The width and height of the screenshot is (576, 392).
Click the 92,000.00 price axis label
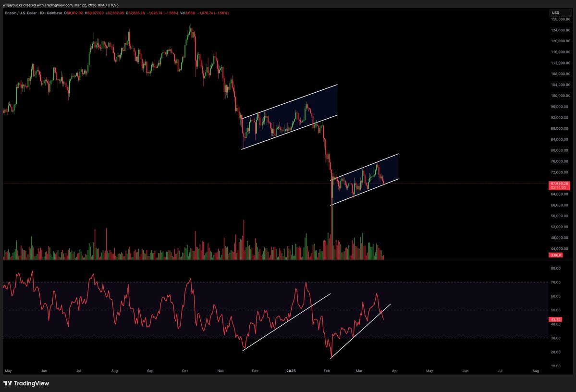click(x=561, y=118)
